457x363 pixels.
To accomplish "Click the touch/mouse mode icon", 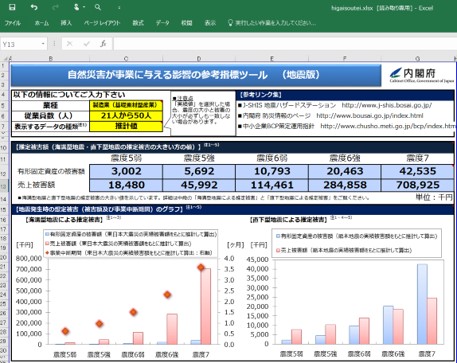I will pos(77,7).
